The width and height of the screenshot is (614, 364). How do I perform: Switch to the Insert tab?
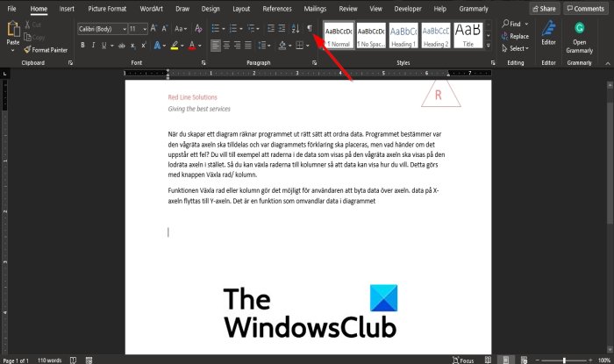[x=67, y=9]
